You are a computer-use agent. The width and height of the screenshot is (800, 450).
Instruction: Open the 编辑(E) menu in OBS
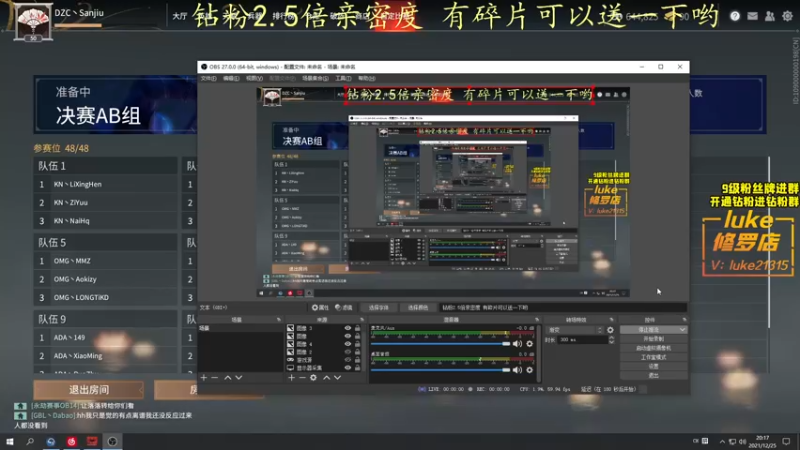tap(231, 79)
